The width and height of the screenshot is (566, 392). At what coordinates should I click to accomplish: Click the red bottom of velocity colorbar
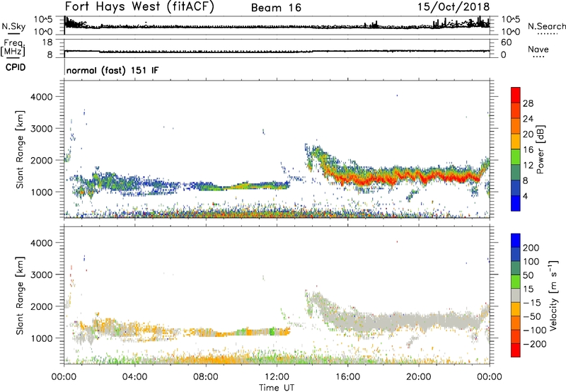point(516,350)
